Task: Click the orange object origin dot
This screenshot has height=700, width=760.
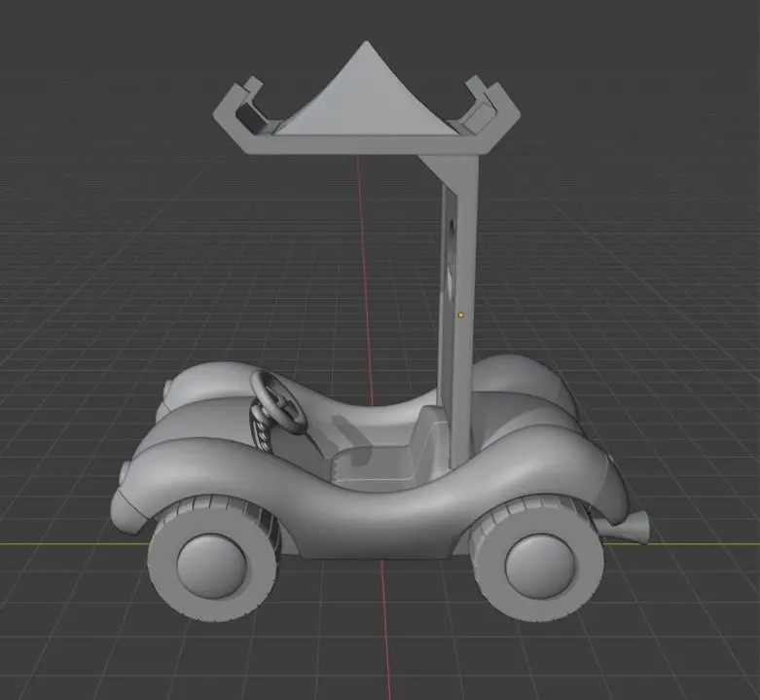Action: tap(461, 315)
